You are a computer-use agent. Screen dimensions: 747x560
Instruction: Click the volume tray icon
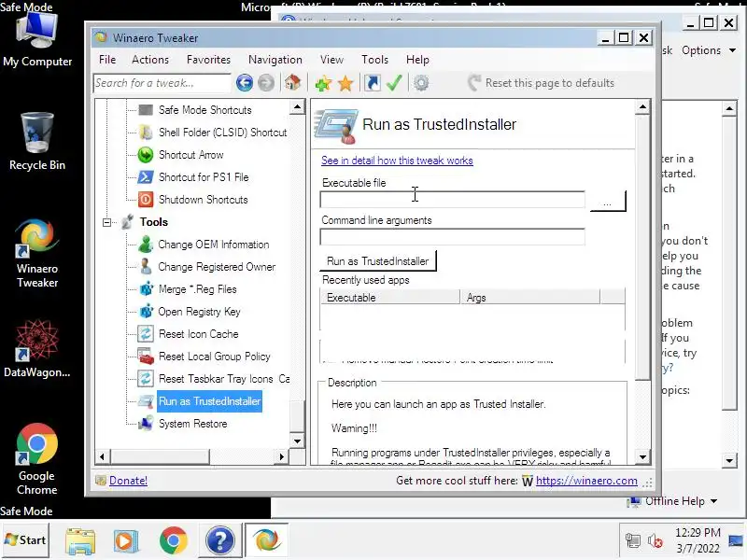tap(655, 540)
